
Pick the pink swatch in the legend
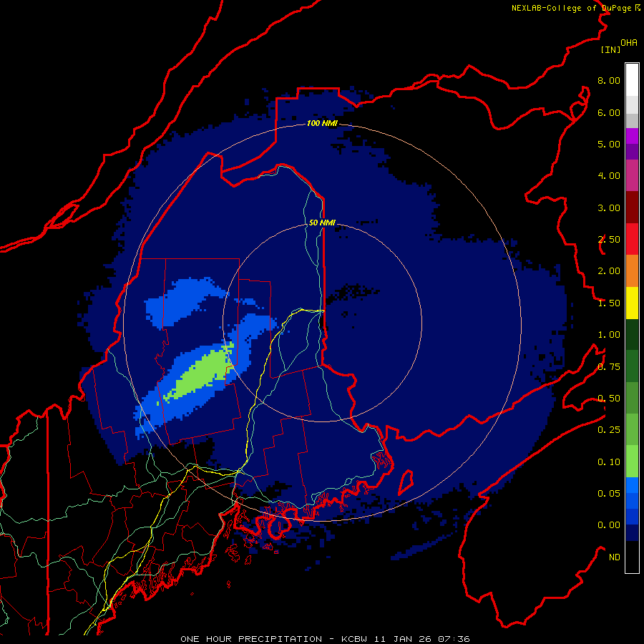click(632, 175)
